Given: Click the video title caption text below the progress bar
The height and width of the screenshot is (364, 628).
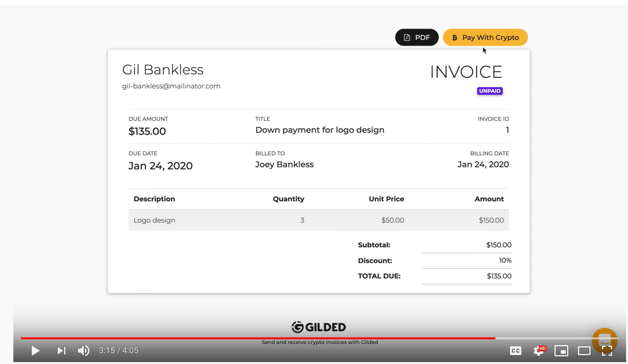Looking at the screenshot, I should pyautogui.click(x=320, y=342).
